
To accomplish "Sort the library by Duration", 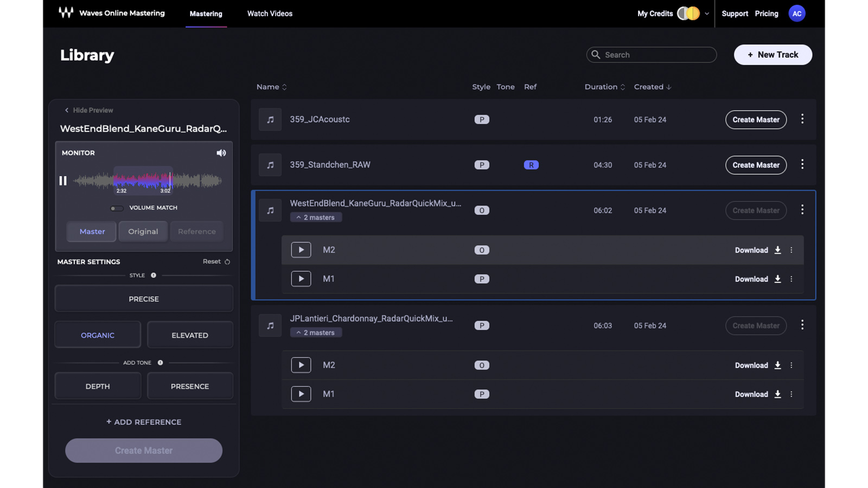I will [x=604, y=87].
